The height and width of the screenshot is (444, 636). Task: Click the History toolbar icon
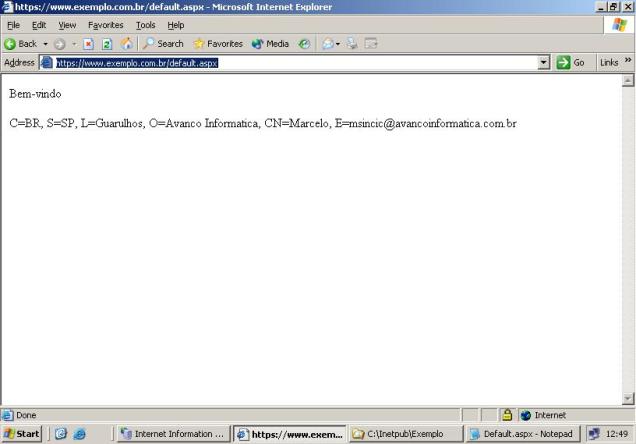[x=304, y=44]
